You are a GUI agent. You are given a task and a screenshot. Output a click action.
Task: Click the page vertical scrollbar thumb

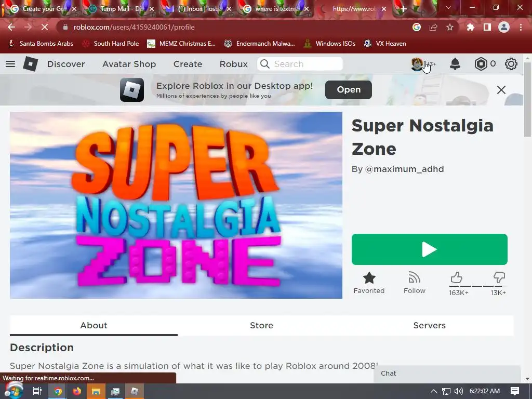coord(527,99)
